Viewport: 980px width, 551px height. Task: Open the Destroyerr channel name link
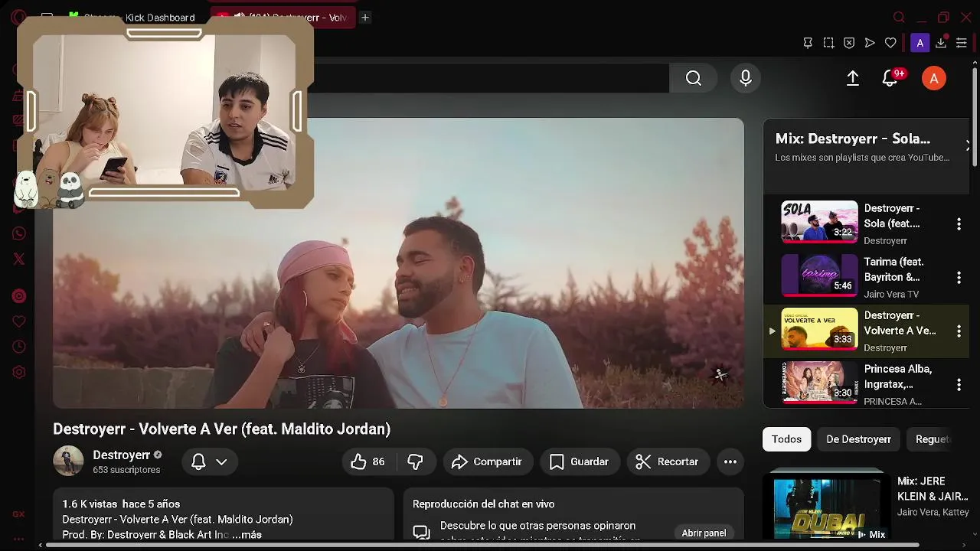click(x=121, y=455)
